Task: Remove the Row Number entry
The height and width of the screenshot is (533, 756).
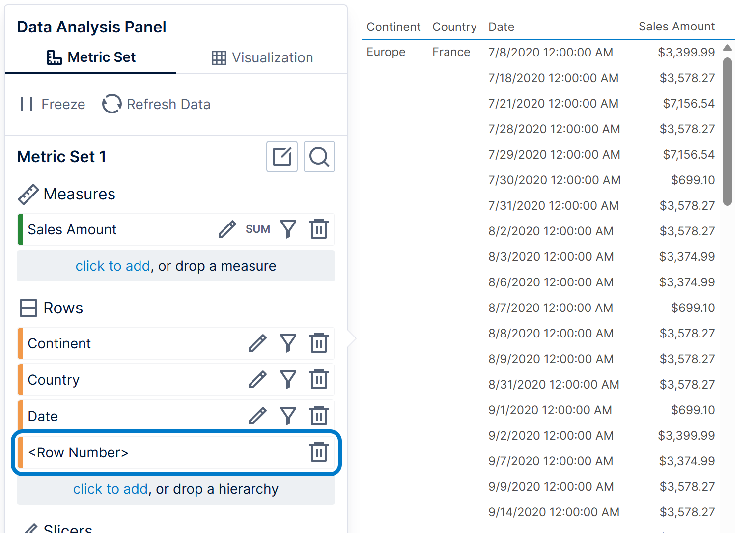Action: (x=319, y=452)
